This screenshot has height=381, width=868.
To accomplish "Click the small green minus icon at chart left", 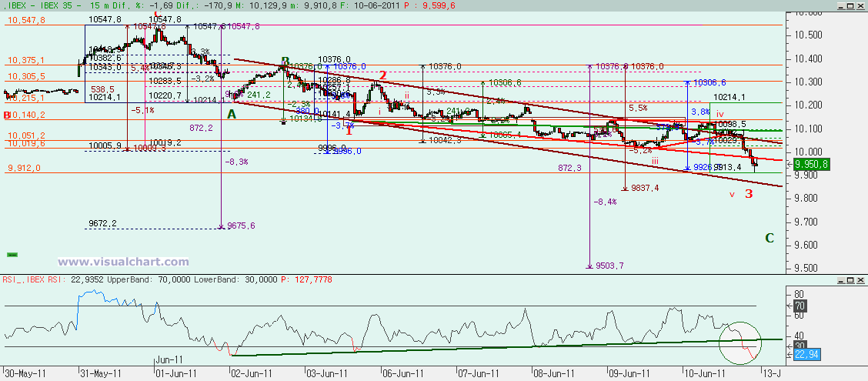I will (x=12, y=255).
